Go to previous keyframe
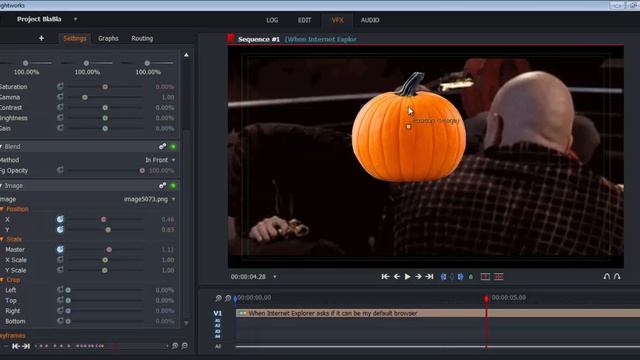The image size is (640, 360). coord(16,346)
